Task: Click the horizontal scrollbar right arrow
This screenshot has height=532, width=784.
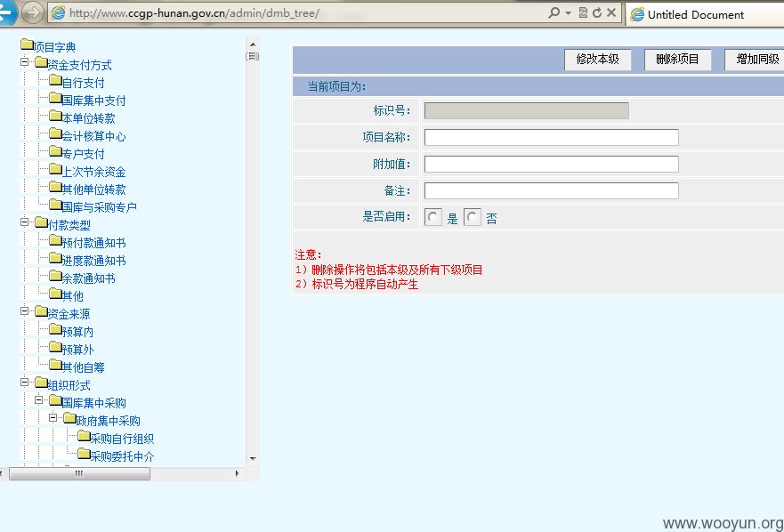Action: coord(237,473)
